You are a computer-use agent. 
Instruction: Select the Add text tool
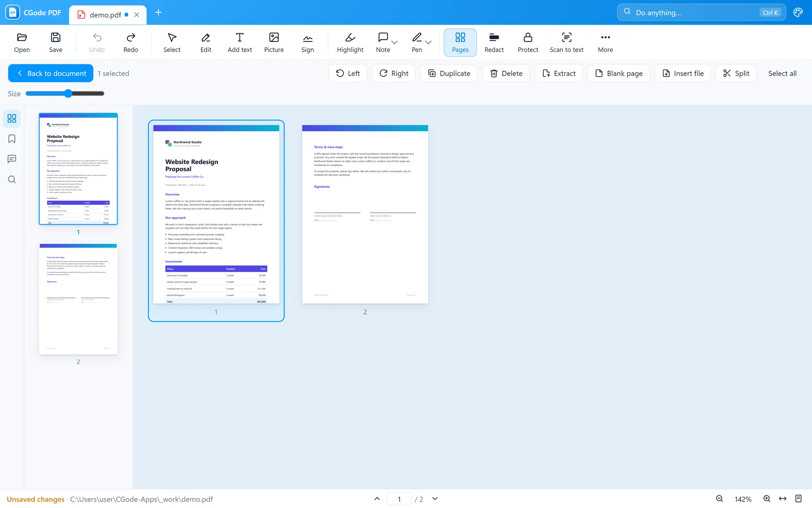click(240, 43)
